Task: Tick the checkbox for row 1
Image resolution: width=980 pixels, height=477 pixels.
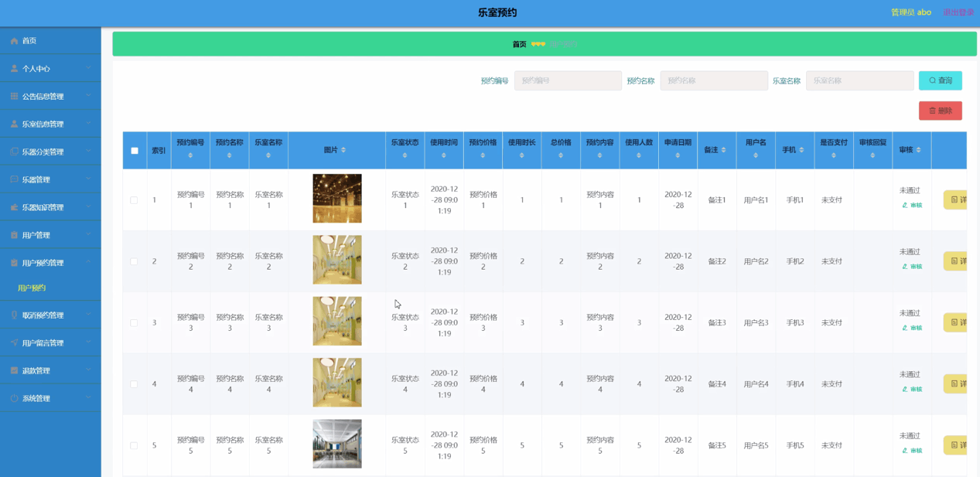Action: [x=134, y=199]
